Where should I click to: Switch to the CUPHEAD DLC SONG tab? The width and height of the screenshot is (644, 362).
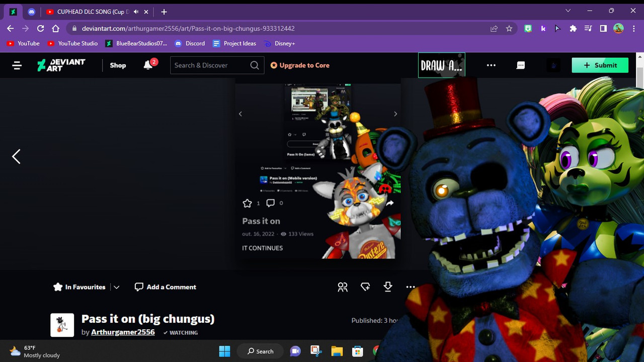pos(93,12)
